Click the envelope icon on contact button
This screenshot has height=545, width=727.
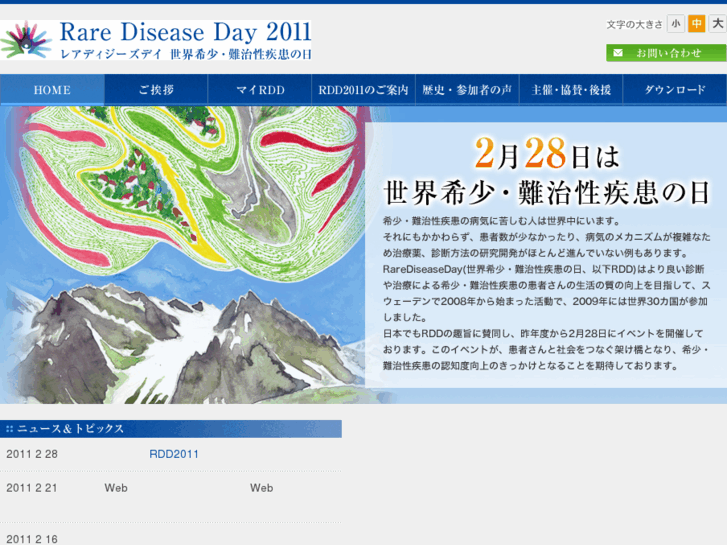point(618,53)
